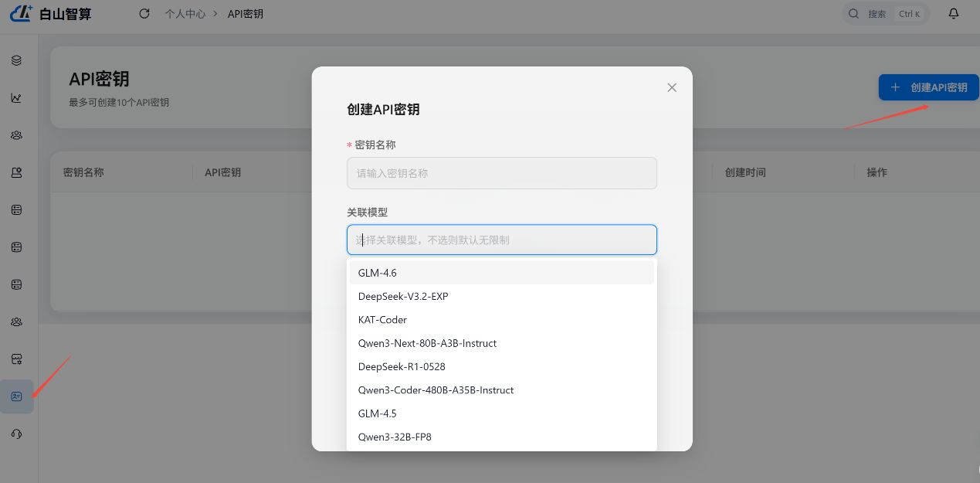Click the API密钥 page heading
The width and height of the screenshot is (980, 483).
(x=99, y=80)
